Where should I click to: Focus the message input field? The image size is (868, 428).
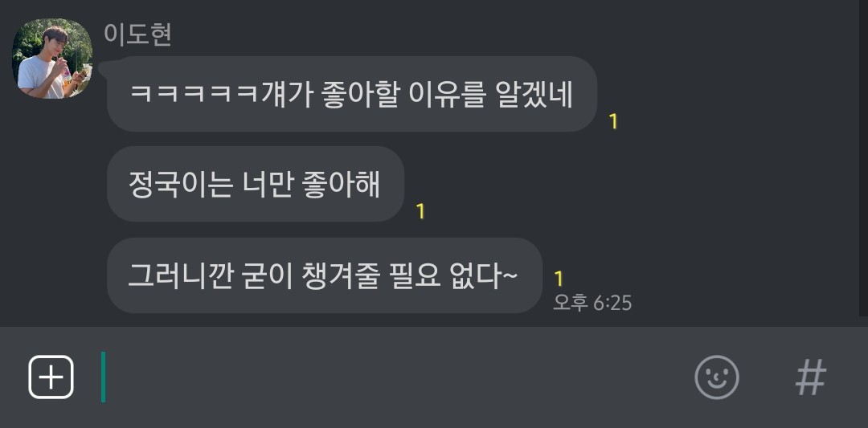point(387,377)
